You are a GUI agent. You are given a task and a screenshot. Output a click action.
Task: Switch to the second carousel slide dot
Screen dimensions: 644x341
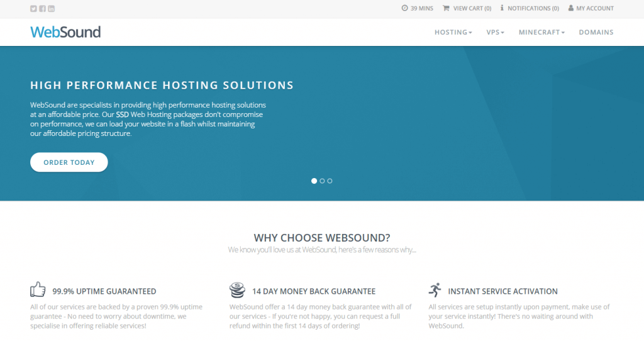pos(322,181)
